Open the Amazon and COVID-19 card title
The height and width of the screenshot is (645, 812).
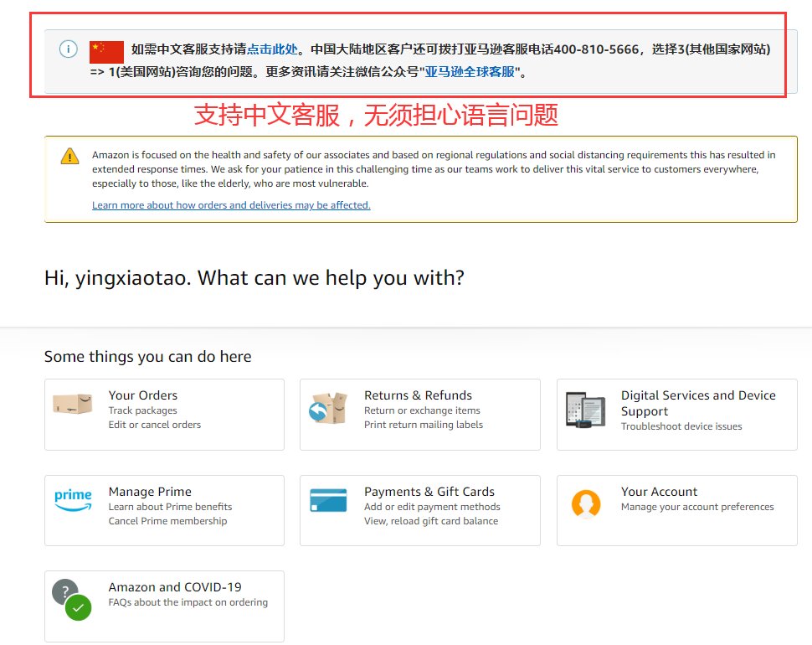point(174,587)
